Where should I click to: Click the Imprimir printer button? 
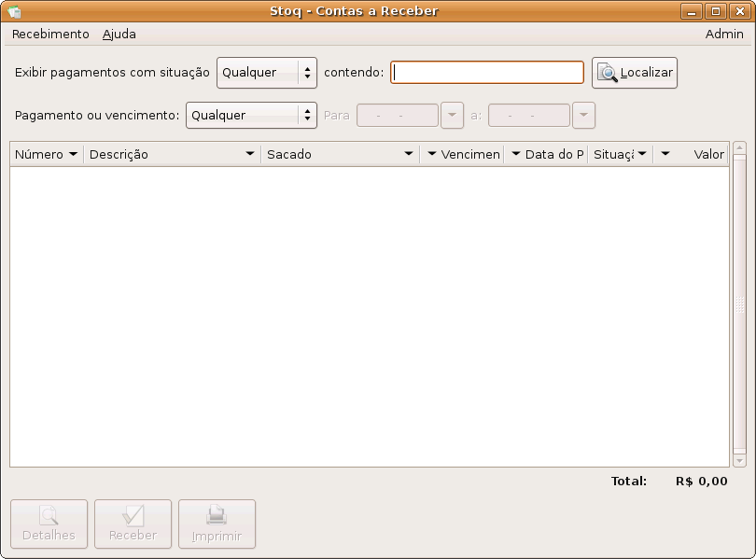click(x=217, y=524)
